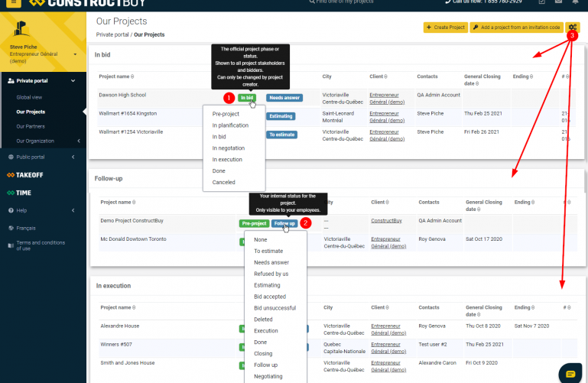Go to Our Partners in sidebar
The width and height of the screenshot is (588, 383).
[31, 126]
